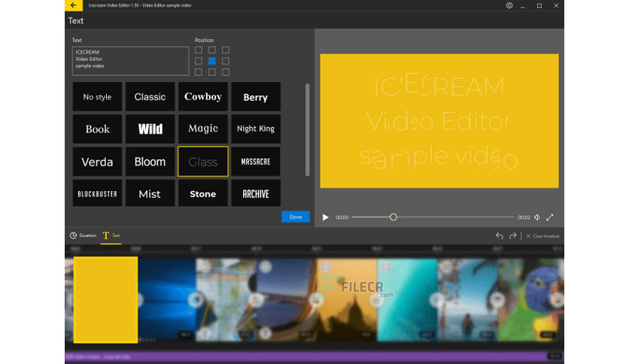Viewport: 629px width, 364px height.
Task: Apply the Massacre text style
Action: (x=256, y=162)
